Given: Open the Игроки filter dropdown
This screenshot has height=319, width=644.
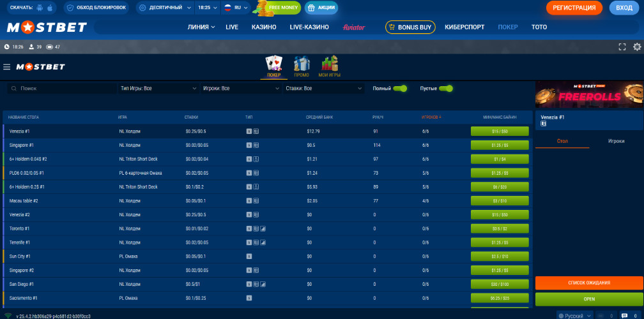Looking at the screenshot, I should [241, 89].
